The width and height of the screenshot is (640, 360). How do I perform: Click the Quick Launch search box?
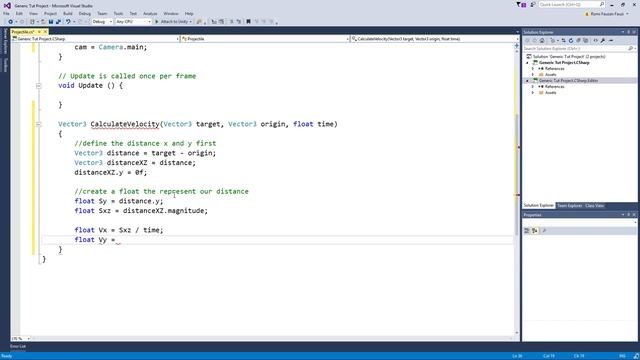point(571,4)
